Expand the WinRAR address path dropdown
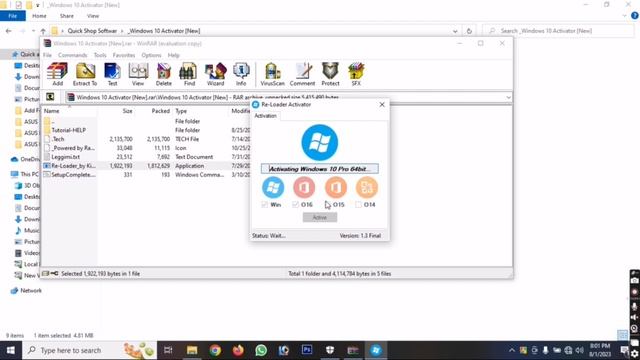Image resolution: width=640 pixels, height=360 pixels. click(508, 97)
